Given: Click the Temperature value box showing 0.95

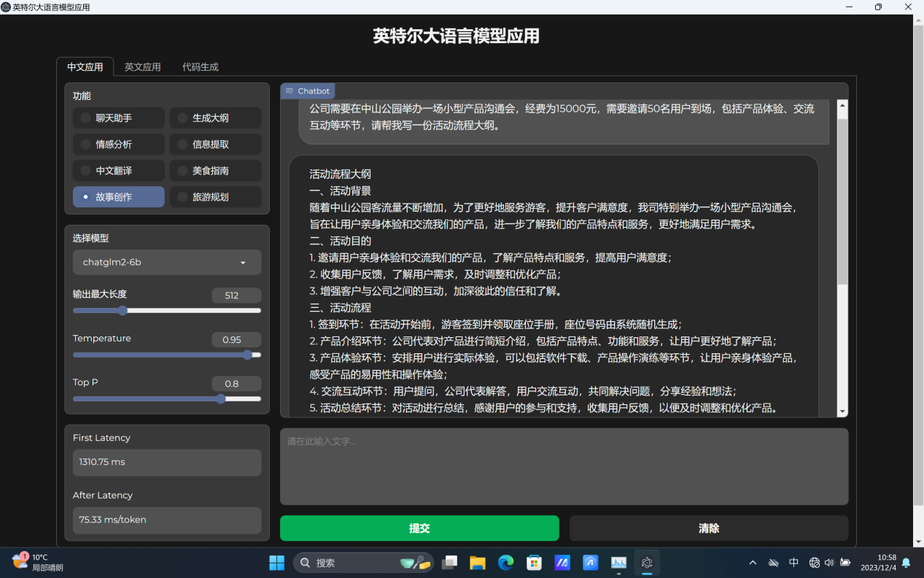Looking at the screenshot, I should click(x=236, y=339).
